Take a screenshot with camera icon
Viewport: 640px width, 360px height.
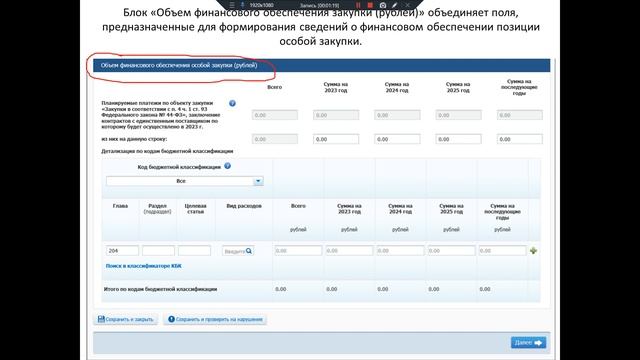(383, 5)
